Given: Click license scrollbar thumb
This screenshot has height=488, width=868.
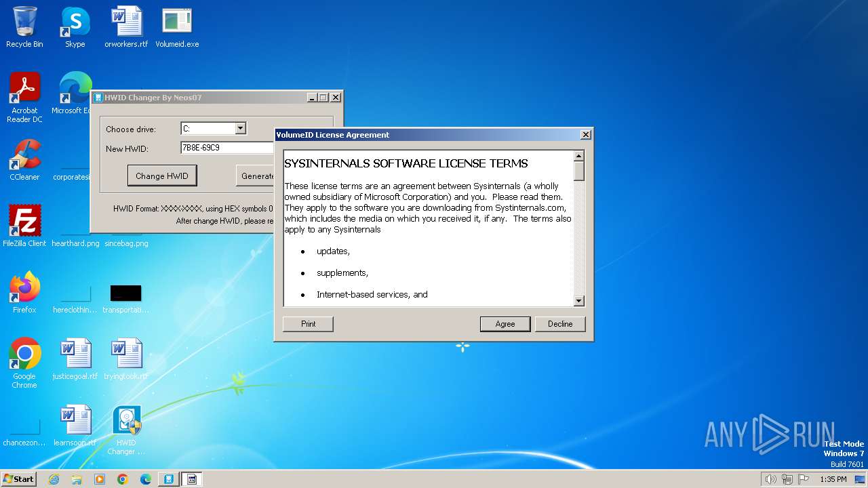Looking at the screenshot, I should 579,171.
